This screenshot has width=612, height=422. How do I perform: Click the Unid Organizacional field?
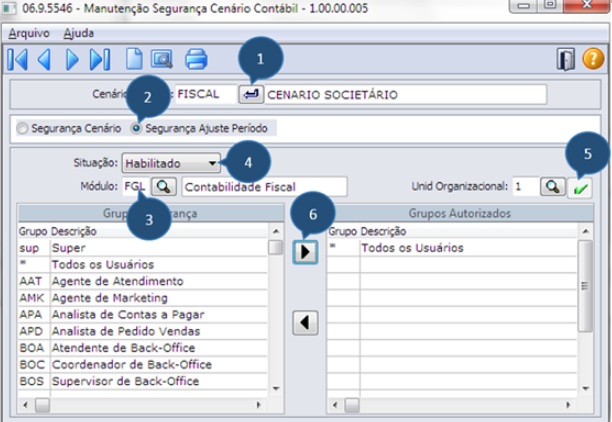click(525, 187)
